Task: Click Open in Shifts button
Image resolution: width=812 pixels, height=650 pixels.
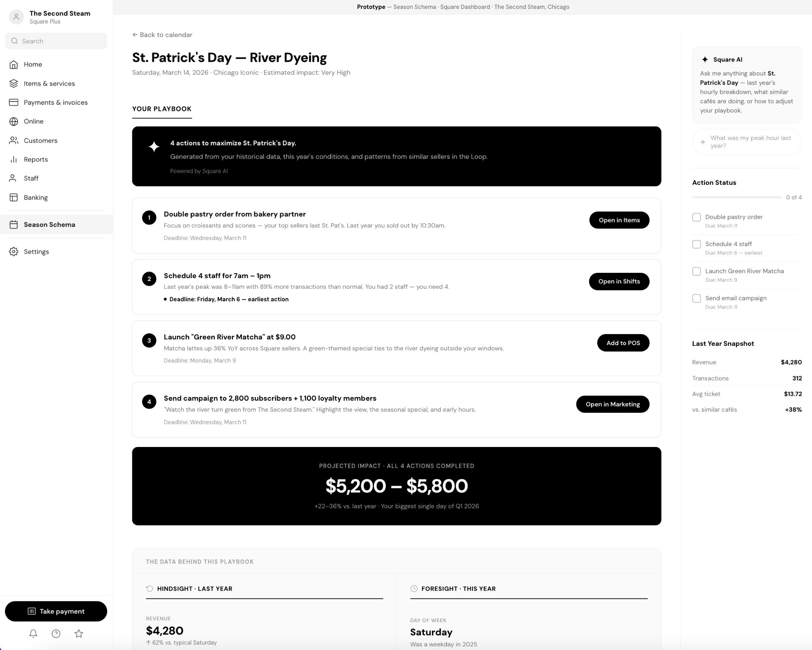Action: pyautogui.click(x=619, y=281)
